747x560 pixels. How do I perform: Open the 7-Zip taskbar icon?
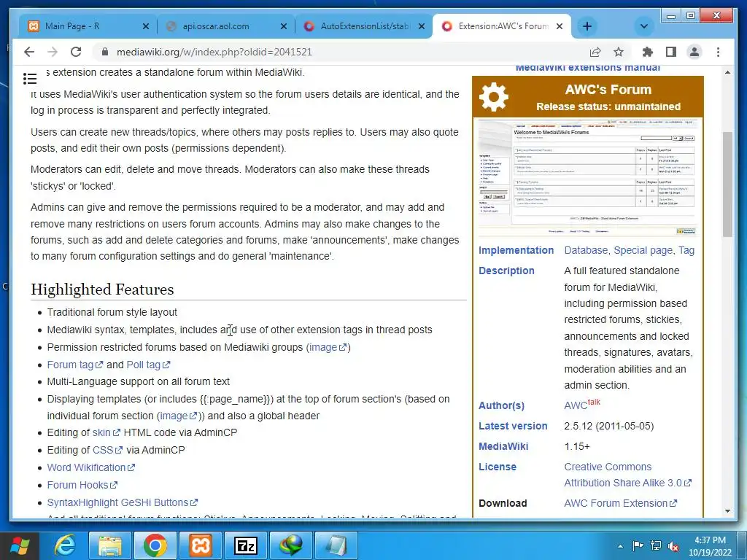pos(245,545)
